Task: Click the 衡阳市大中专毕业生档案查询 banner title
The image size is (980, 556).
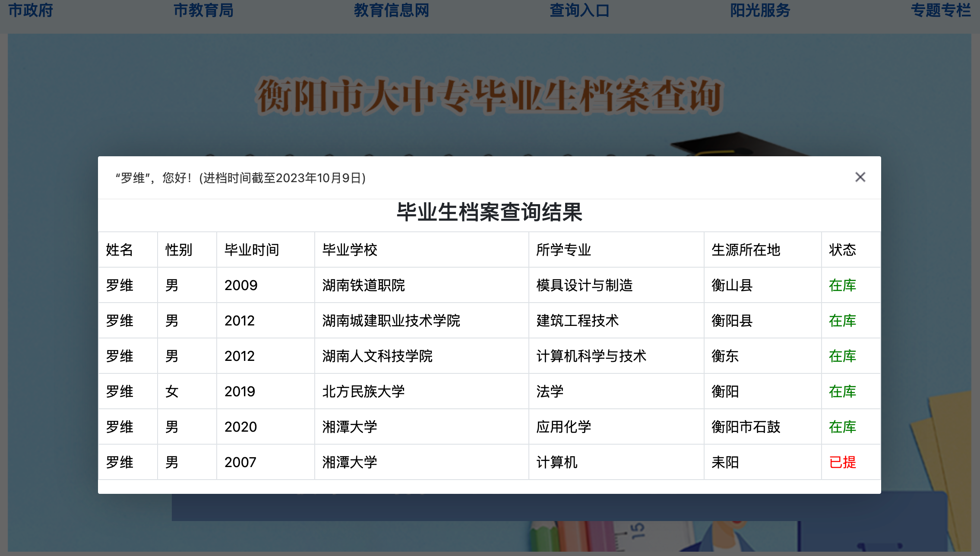Action: (489, 96)
